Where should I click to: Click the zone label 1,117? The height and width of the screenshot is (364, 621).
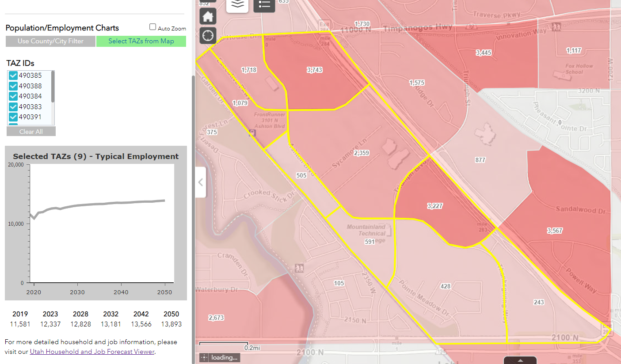pos(574,51)
